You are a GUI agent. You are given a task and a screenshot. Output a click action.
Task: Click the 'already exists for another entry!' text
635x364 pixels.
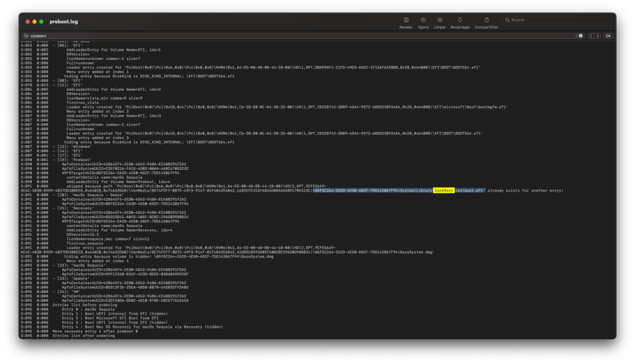(525, 190)
